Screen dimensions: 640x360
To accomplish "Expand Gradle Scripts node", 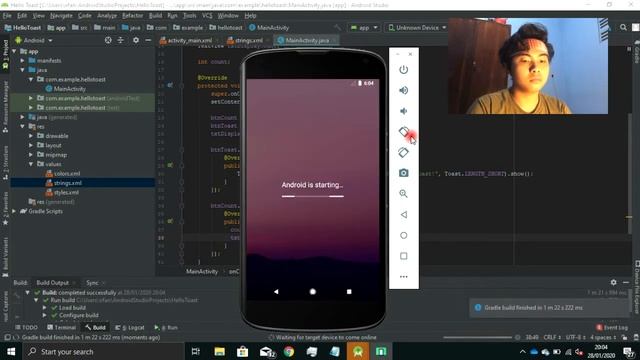I will point(15,211).
